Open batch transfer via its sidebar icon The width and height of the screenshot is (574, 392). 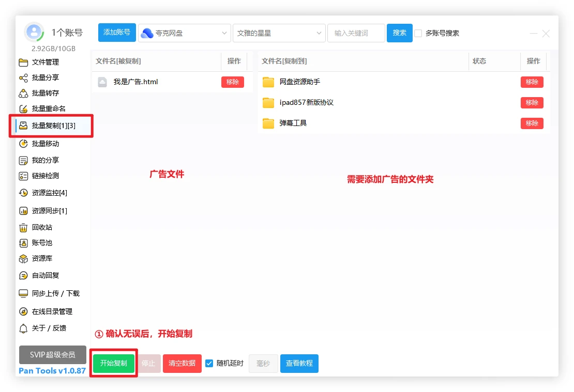23,93
